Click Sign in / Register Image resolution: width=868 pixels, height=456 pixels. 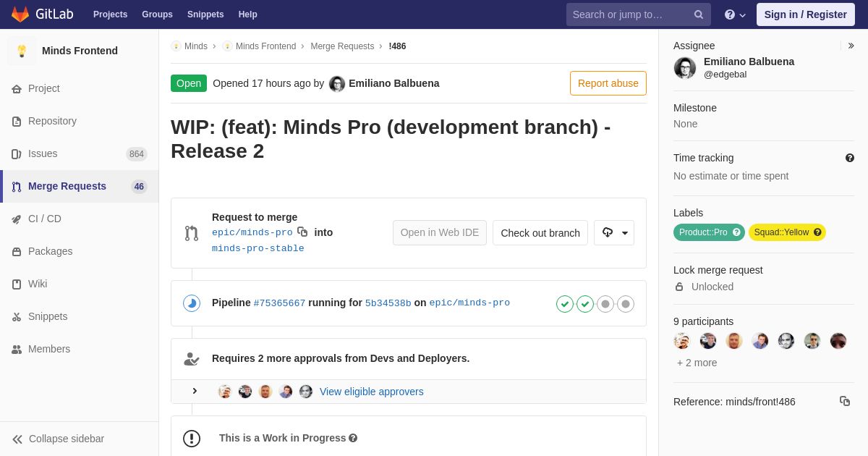pyautogui.click(x=805, y=14)
